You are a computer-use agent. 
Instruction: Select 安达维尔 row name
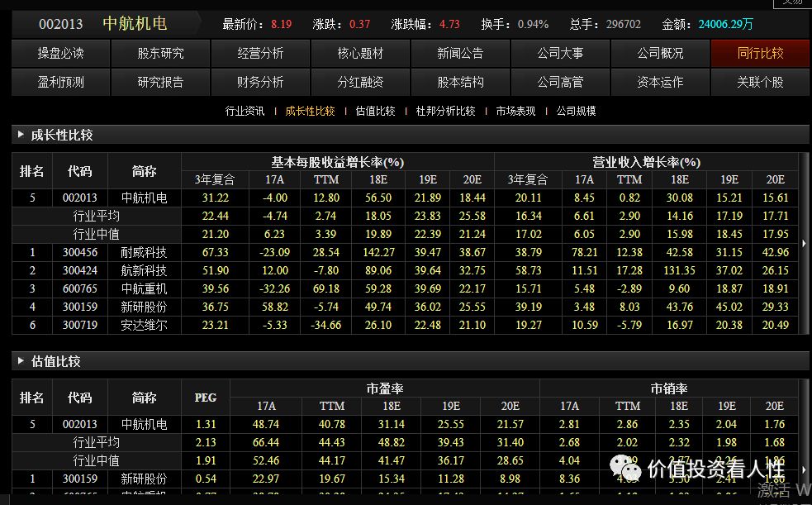144,325
